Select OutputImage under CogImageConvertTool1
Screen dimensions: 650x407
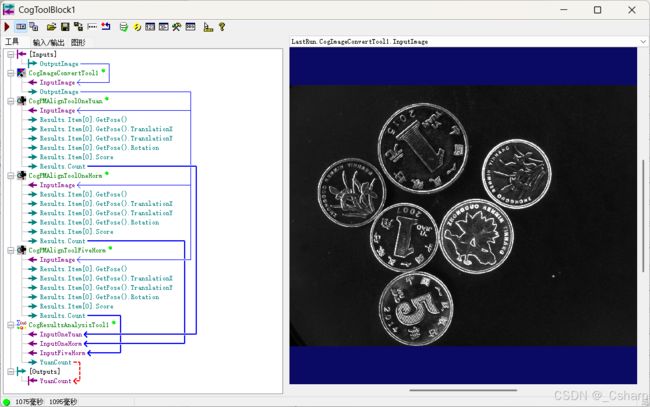59,92
